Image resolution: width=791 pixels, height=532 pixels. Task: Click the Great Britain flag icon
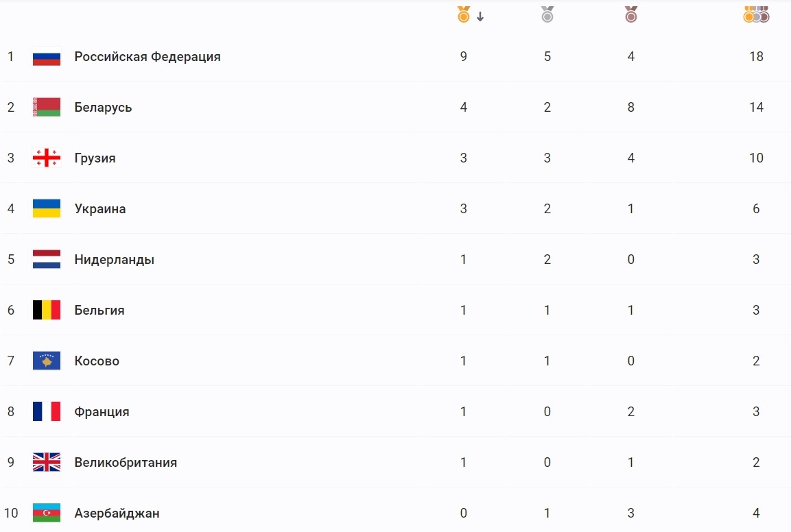click(47, 463)
